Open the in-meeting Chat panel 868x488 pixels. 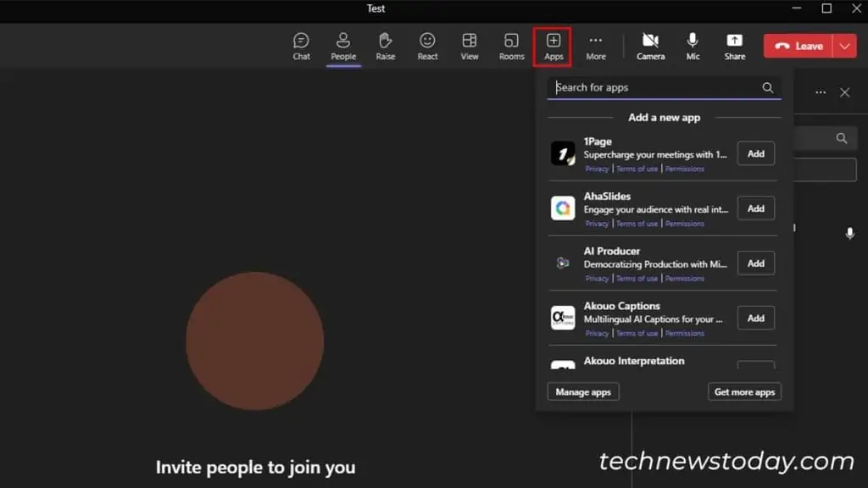(301, 45)
